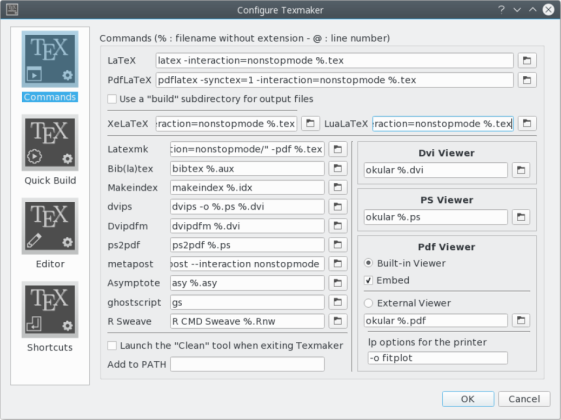The image size is (561, 420).
Task: Click the lp options -o fitplot field
Action: pos(438,358)
